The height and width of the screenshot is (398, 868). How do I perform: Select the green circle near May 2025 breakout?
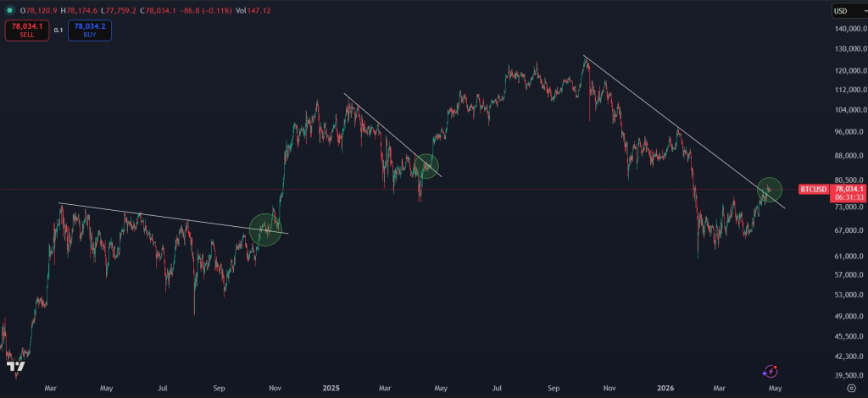coord(426,166)
